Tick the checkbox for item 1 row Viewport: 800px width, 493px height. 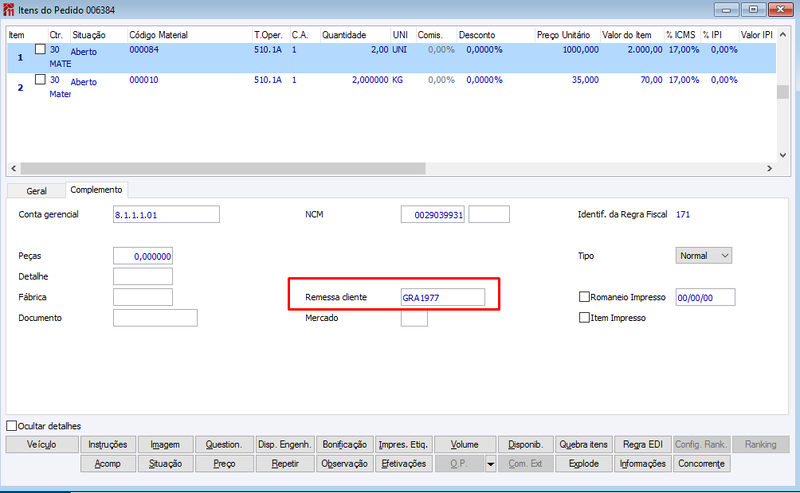40,50
